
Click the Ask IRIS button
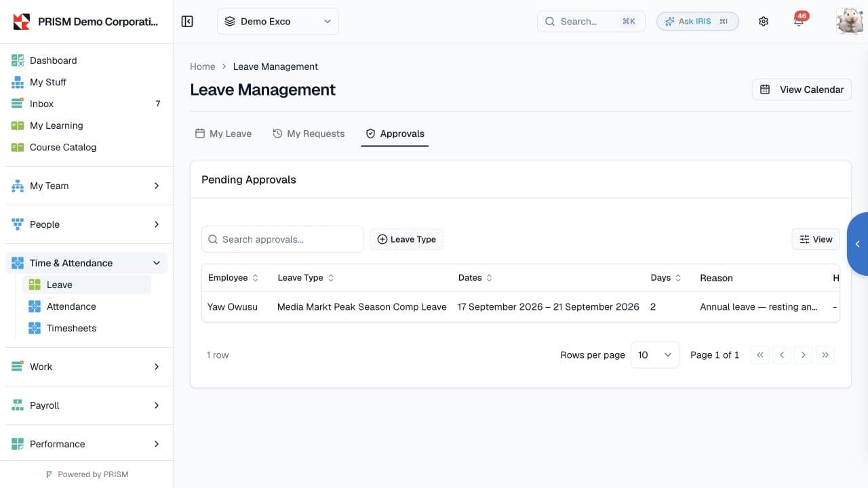[697, 22]
